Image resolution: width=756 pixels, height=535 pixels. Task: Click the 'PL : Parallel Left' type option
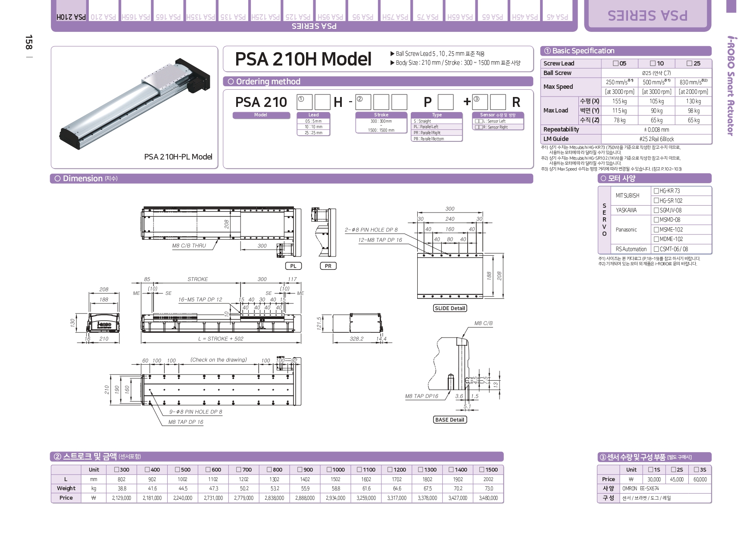(437, 127)
